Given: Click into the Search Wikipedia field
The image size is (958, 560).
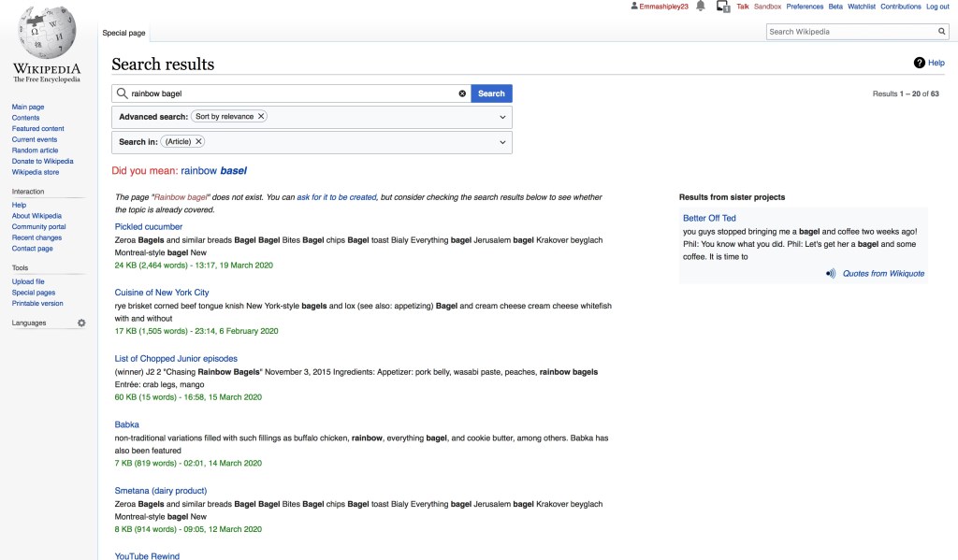Looking at the screenshot, I should (x=849, y=32).
